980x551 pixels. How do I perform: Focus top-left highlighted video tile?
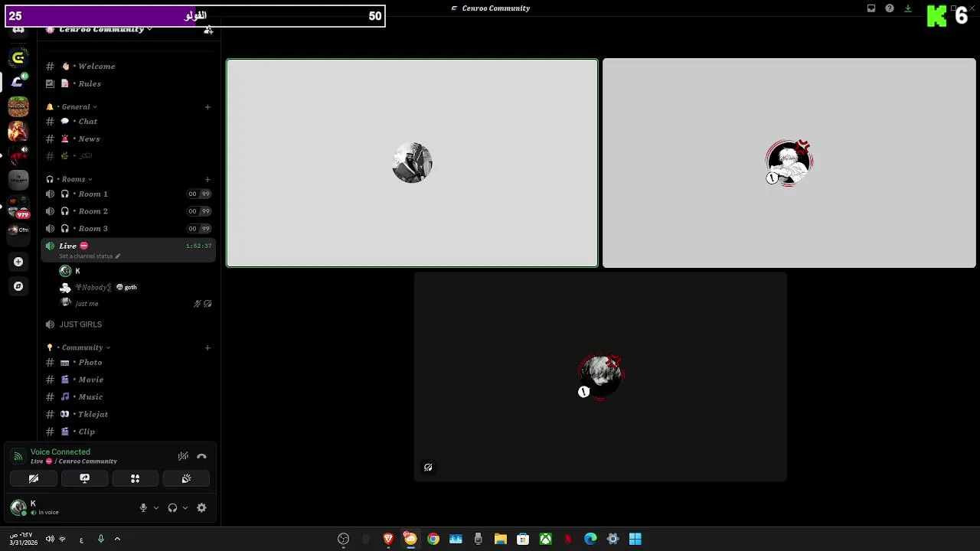click(412, 163)
